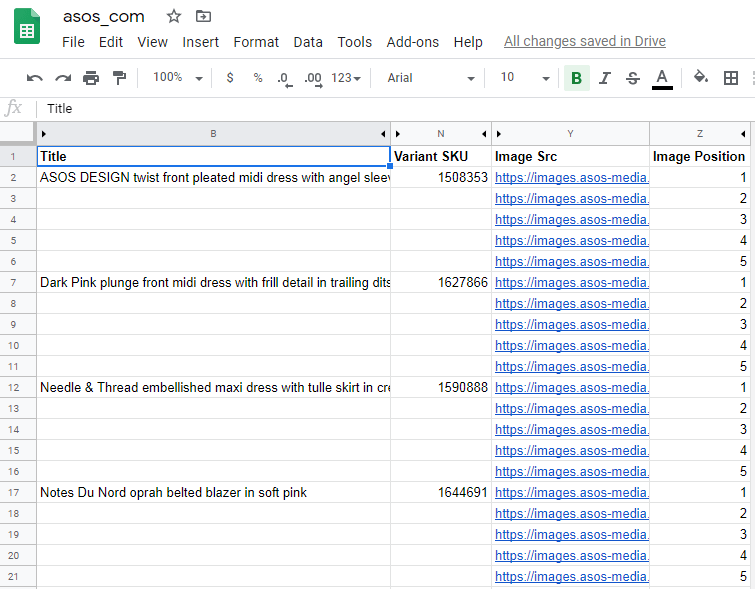Expand hidden columns right of column B
The width and height of the screenshot is (755, 589).
click(383, 134)
